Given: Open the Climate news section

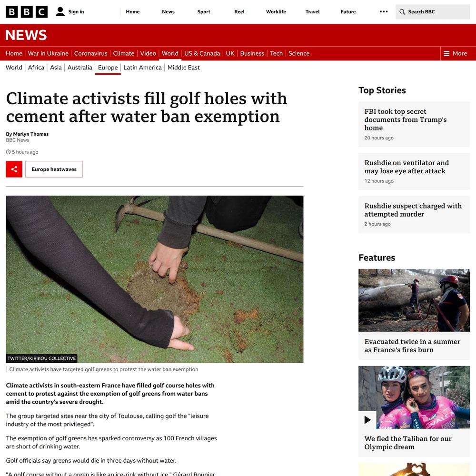Looking at the screenshot, I should tap(124, 53).
